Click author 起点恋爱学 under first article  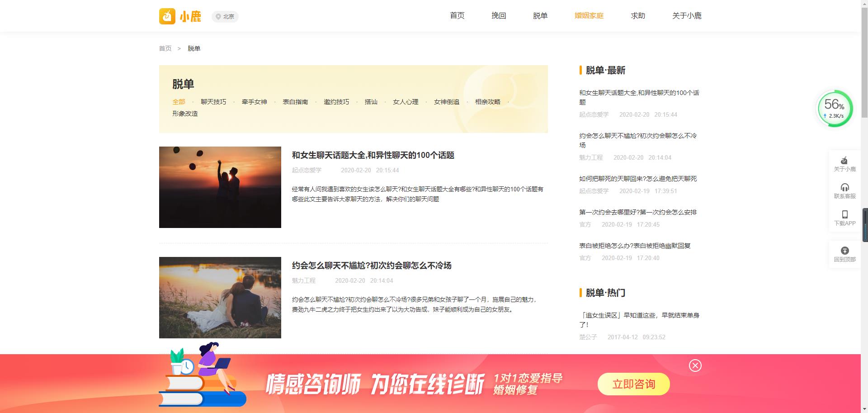tap(307, 170)
